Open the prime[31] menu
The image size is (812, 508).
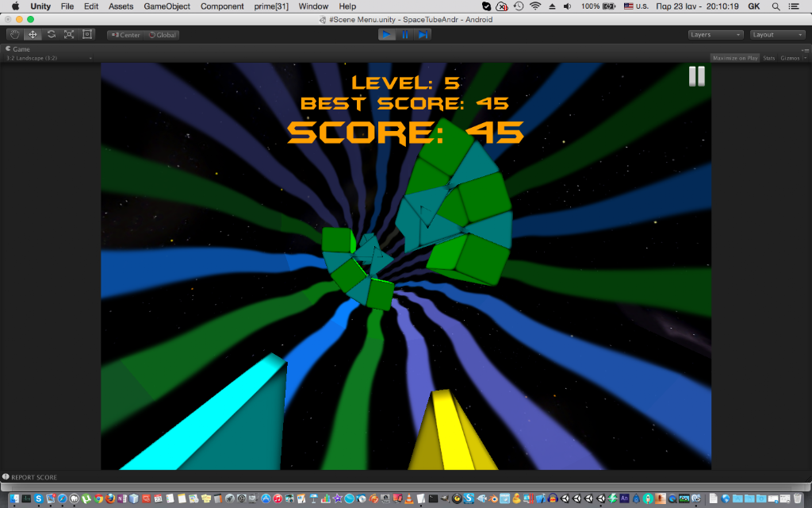pos(271,6)
